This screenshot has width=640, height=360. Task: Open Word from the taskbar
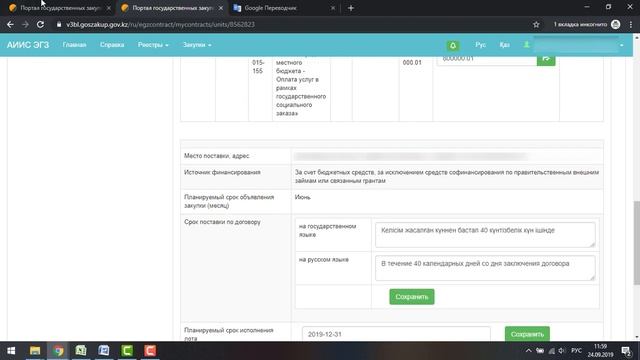[x=104, y=351]
